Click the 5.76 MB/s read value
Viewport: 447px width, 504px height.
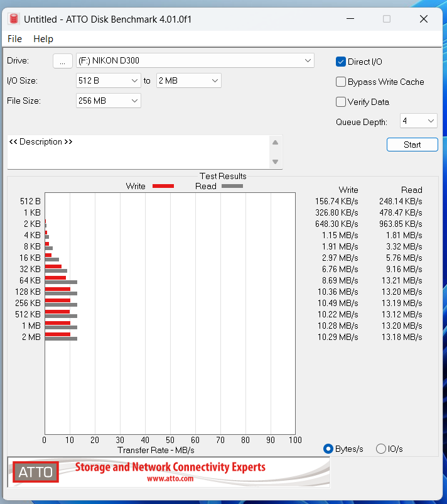coord(404,258)
